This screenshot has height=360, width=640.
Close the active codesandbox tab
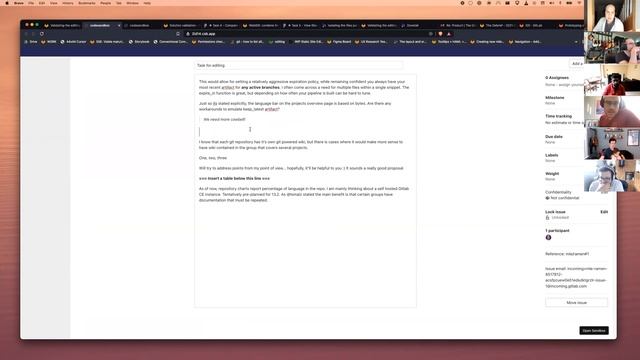click(119, 25)
